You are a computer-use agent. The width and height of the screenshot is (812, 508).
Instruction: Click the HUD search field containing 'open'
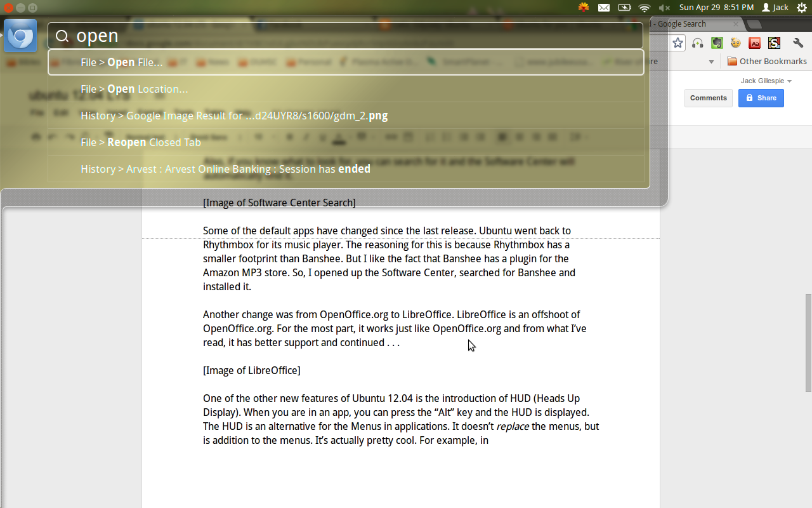coord(346,36)
